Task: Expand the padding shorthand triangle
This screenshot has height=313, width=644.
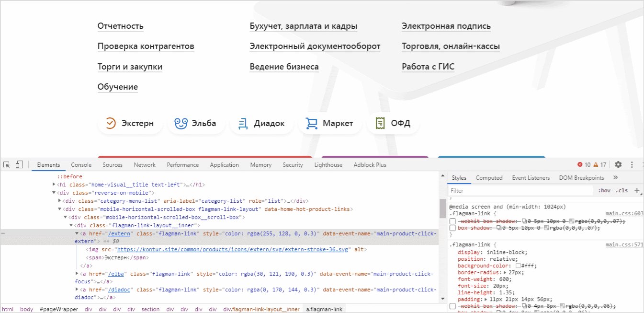Action: point(486,299)
